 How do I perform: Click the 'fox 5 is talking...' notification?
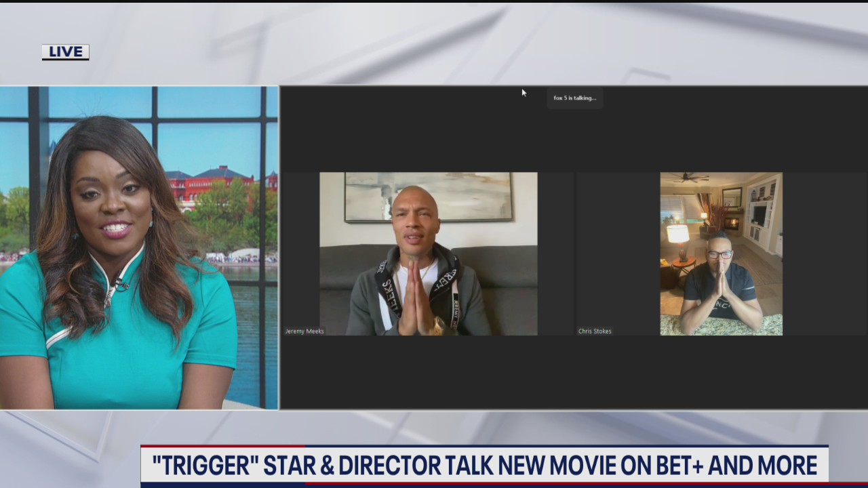574,98
